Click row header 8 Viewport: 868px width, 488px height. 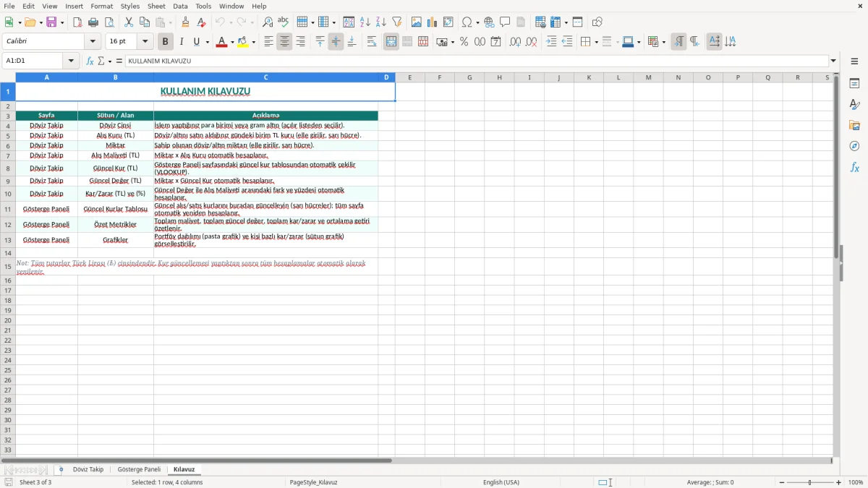[8, 168]
